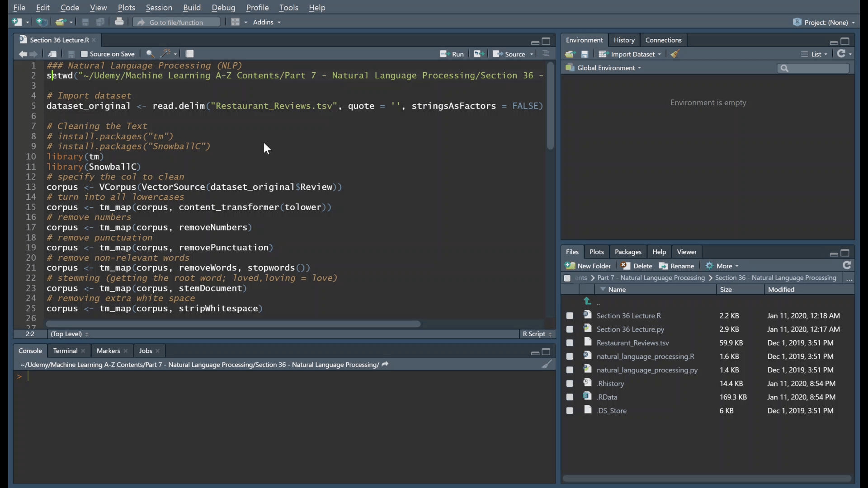Click the editor save document icon
Viewport: 868px width, 488px height.
[x=71, y=54]
